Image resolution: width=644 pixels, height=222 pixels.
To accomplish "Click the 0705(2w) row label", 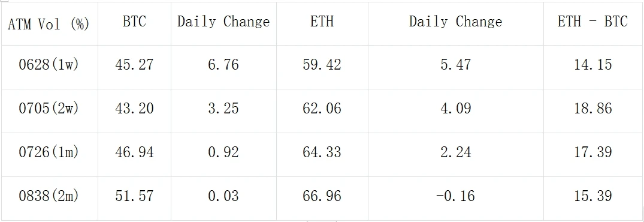I will pyautogui.click(x=49, y=109).
